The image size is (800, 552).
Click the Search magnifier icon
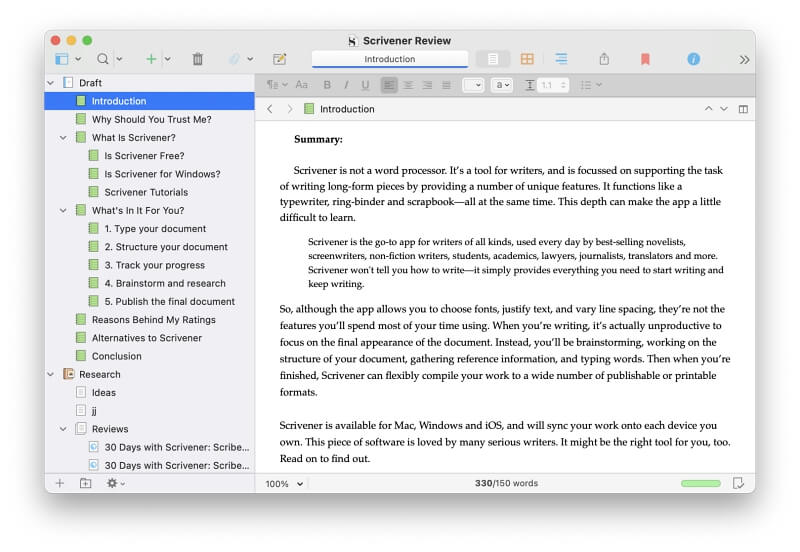[x=103, y=59]
